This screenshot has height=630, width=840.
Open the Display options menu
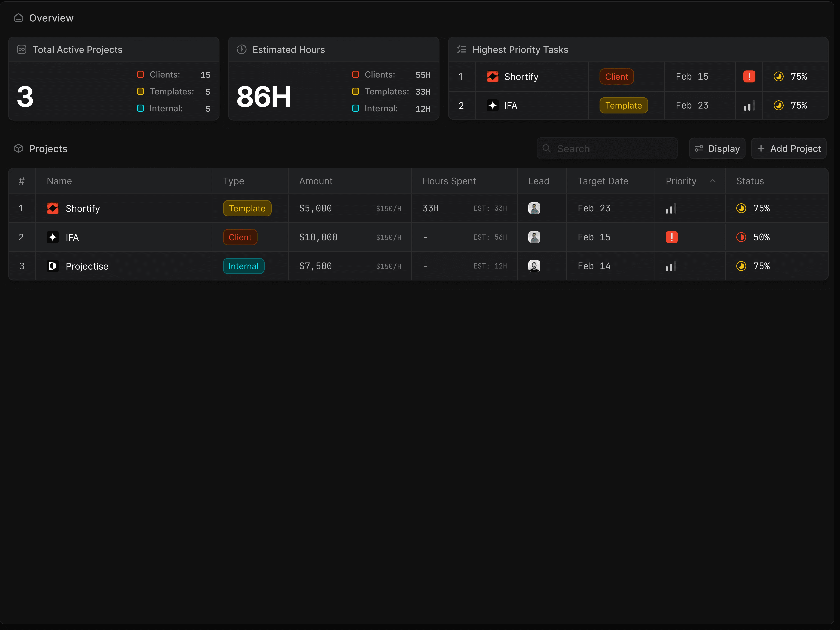coord(717,148)
